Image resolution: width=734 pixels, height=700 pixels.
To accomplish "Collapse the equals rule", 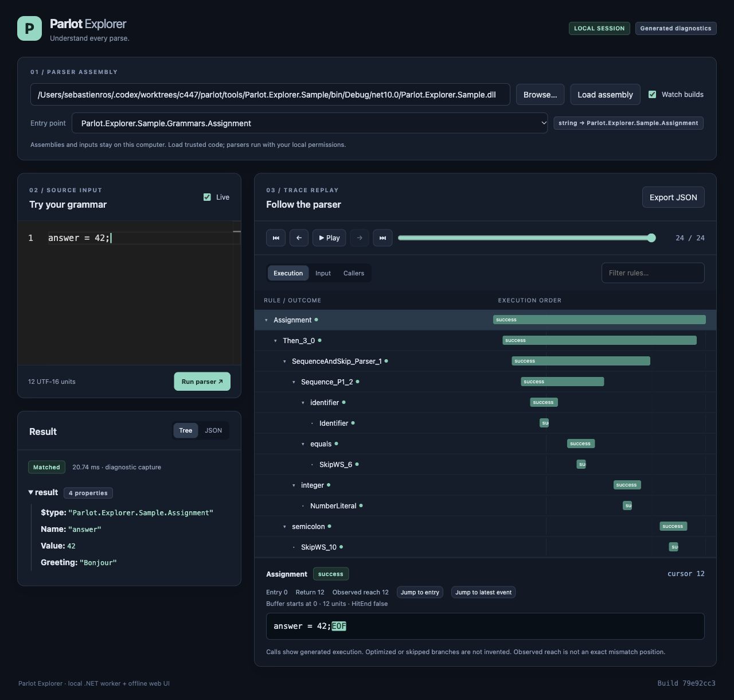I will click(x=303, y=444).
